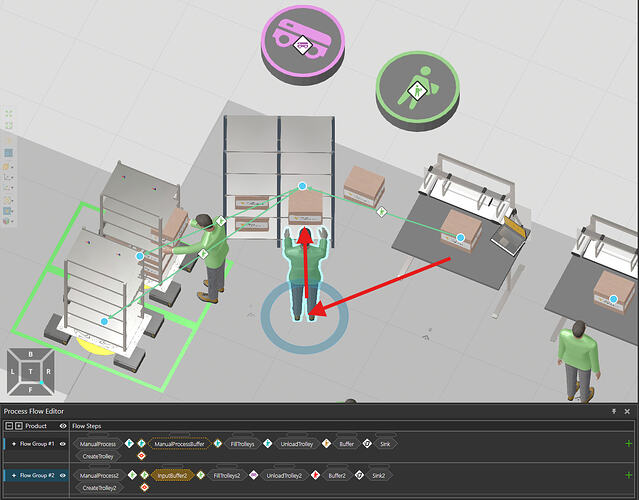Image resolution: width=639 pixels, height=500 pixels.
Task: Select Flow Group #1 label
Action: pos(37,444)
